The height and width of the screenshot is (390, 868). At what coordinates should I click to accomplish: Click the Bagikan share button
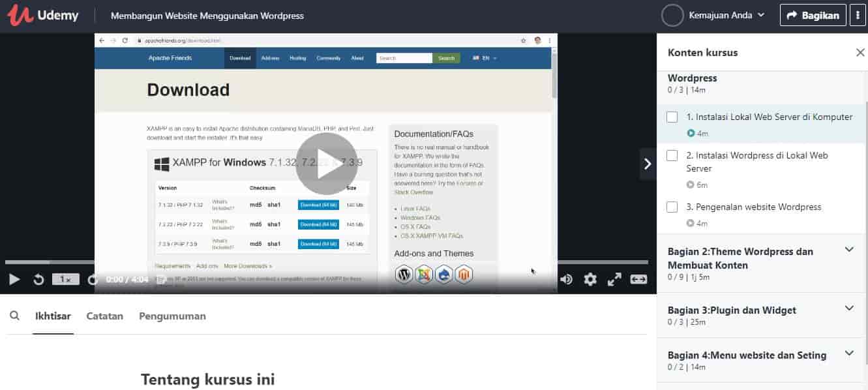coord(813,15)
